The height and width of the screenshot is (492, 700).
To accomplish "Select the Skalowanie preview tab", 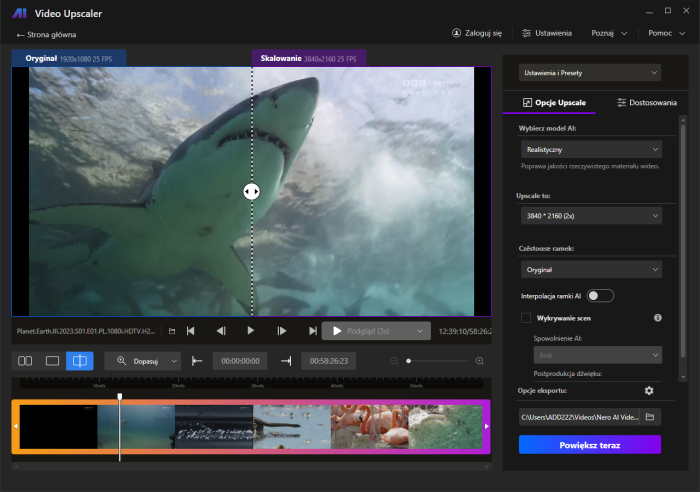I will [308, 58].
